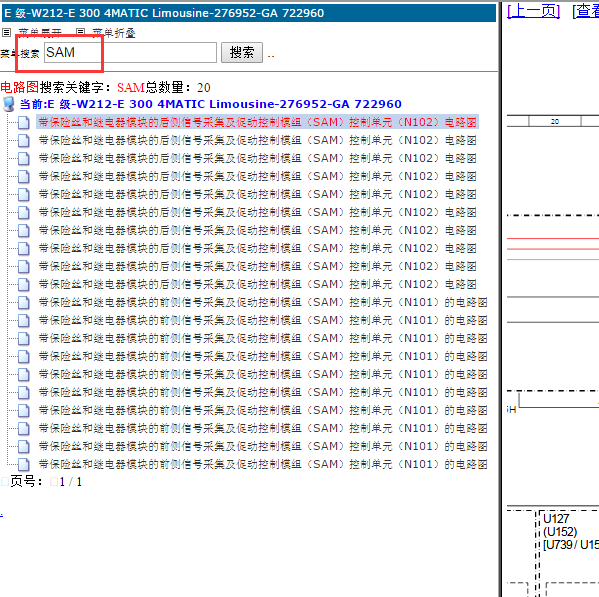The height and width of the screenshot is (597, 599).
Task: Go to previous page via 上一页 link
Action: [533, 11]
